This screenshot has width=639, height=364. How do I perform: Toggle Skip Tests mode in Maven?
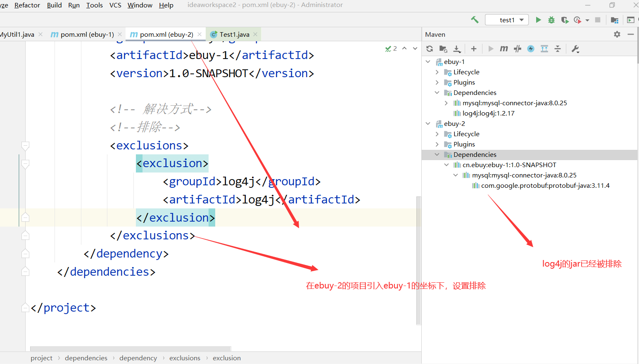point(518,49)
